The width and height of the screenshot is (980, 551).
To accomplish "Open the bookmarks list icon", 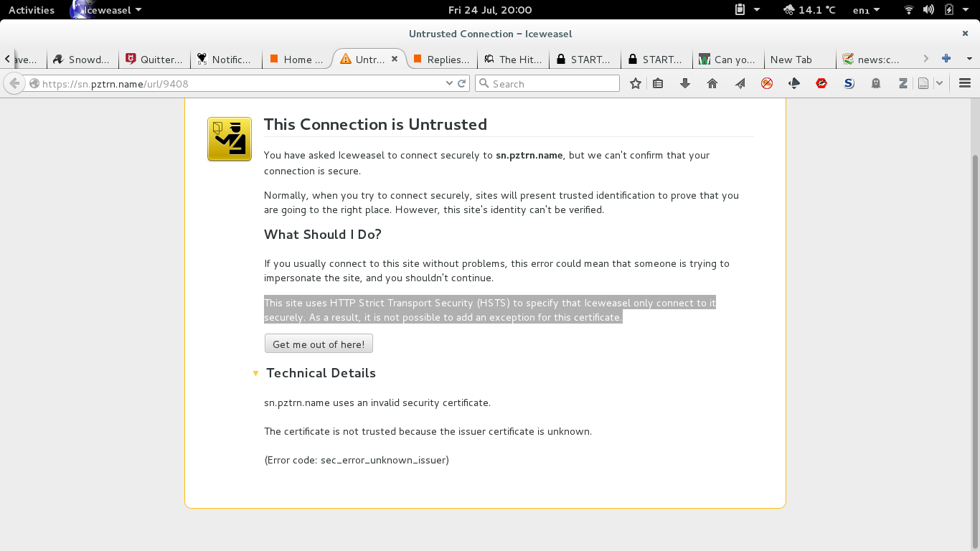I will [658, 84].
